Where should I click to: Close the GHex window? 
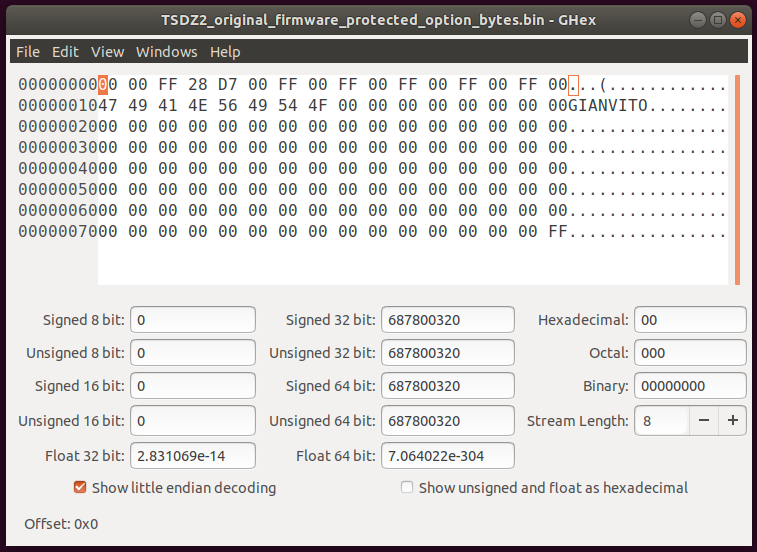click(738, 20)
